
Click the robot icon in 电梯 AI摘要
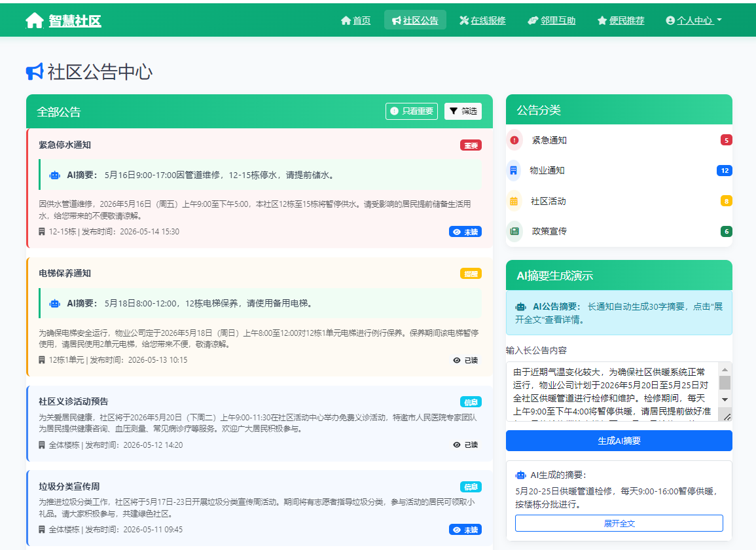(x=55, y=303)
